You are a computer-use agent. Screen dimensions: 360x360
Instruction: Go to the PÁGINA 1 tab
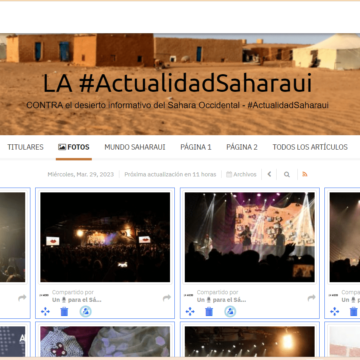point(196,147)
